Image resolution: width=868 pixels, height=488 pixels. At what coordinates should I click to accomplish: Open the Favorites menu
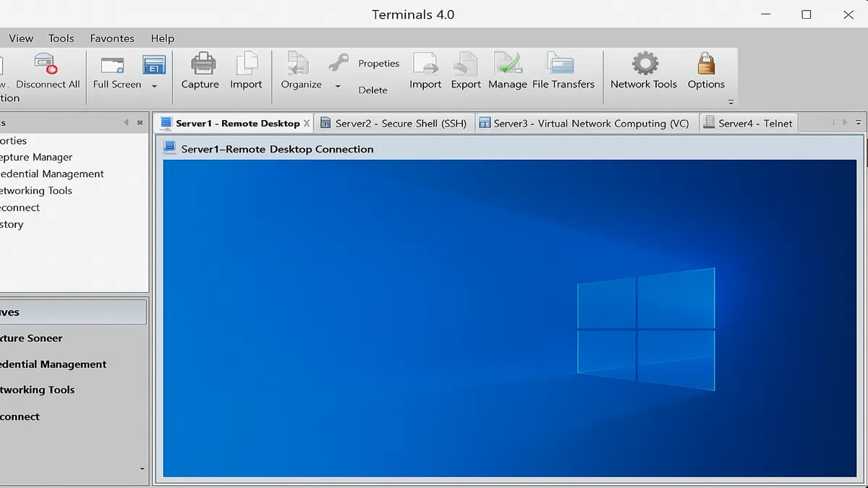pyautogui.click(x=112, y=38)
